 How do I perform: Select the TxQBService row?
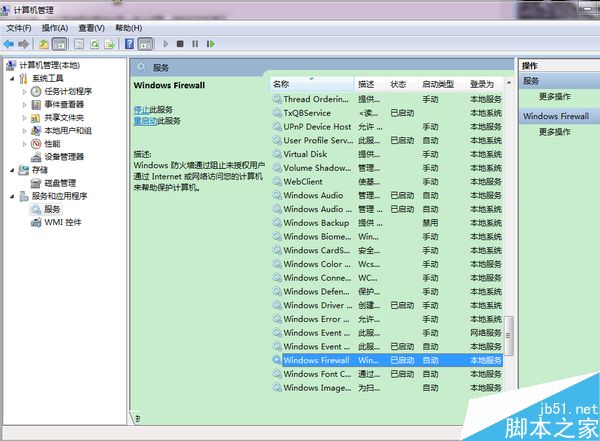(387, 113)
